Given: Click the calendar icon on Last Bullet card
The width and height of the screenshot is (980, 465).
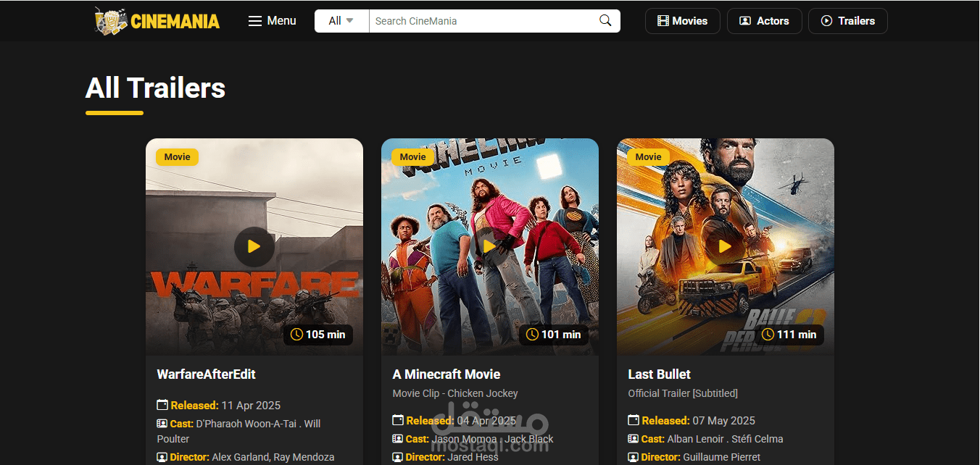Looking at the screenshot, I should coord(634,420).
